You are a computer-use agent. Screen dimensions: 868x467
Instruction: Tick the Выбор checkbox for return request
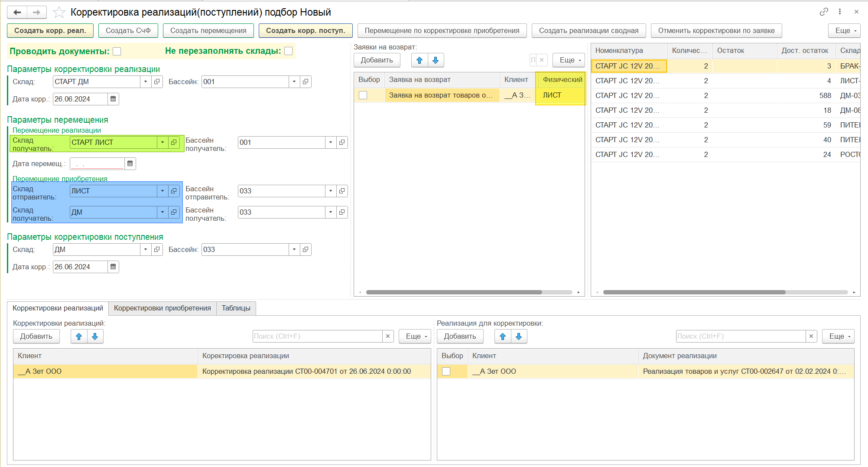click(363, 95)
